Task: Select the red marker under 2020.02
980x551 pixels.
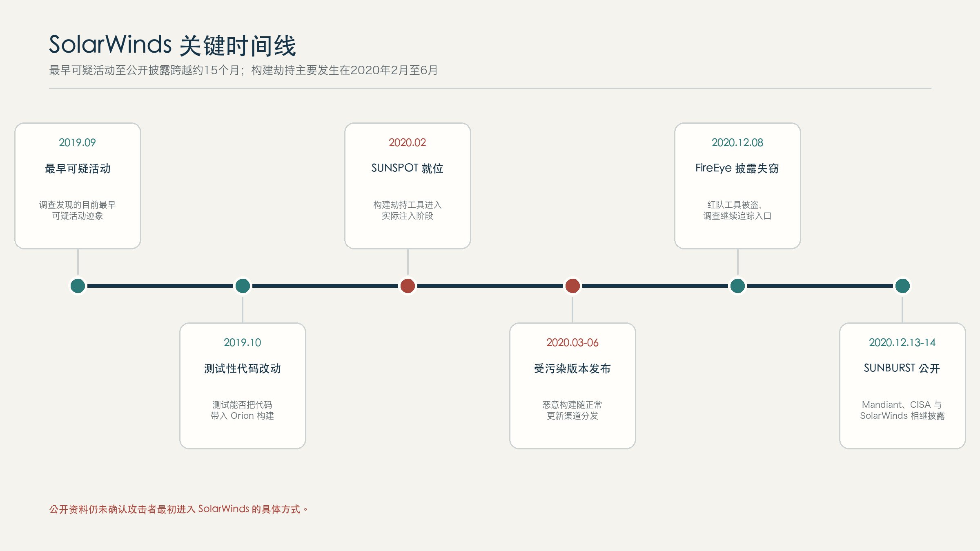Action: point(408,286)
